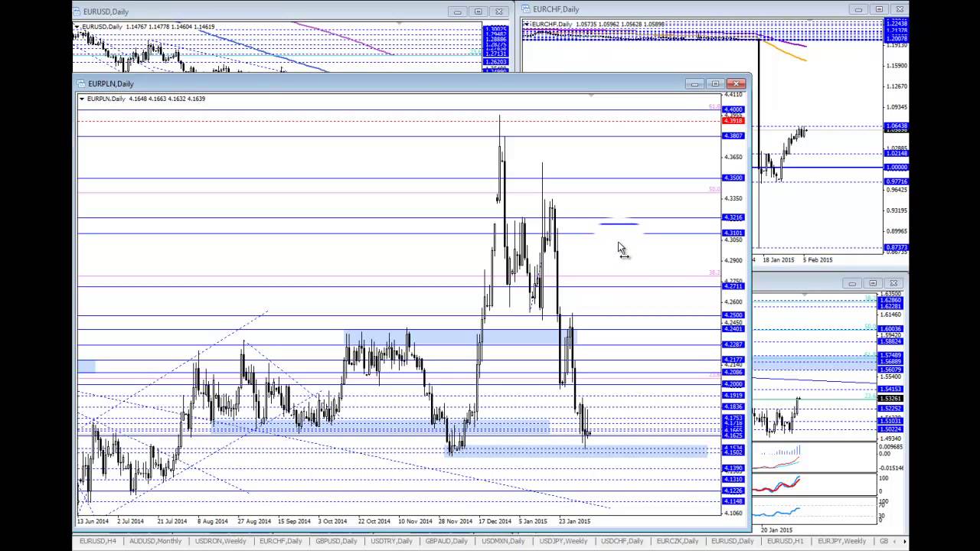980x551 pixels.
Task: Click the 4.4000 price level label
Action: [x=733, y=110]
